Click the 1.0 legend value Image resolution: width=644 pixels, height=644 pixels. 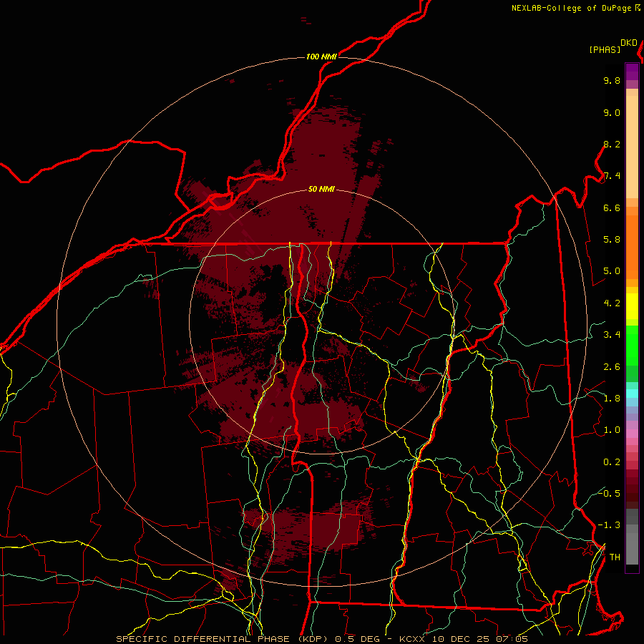612,430
